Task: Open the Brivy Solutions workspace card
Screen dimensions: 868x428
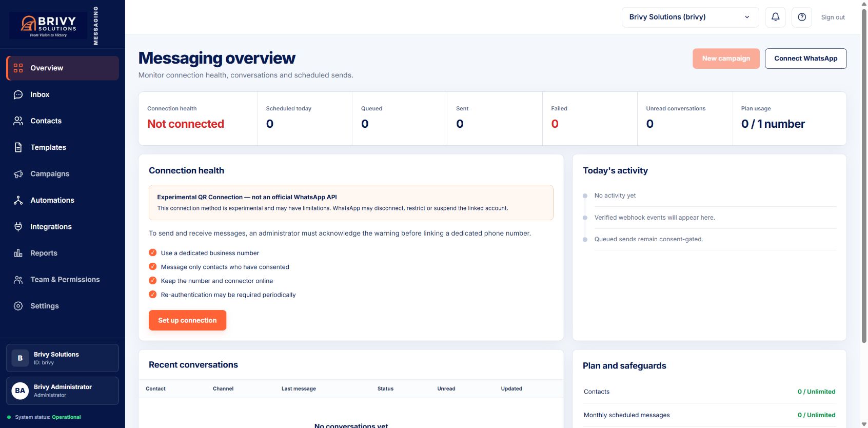Action: (x=63, y=358)
